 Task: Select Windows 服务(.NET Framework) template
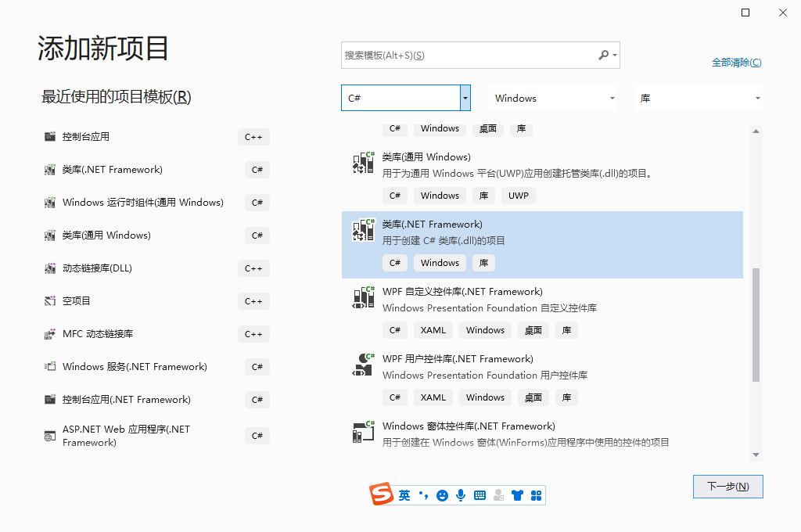(156, 366)
